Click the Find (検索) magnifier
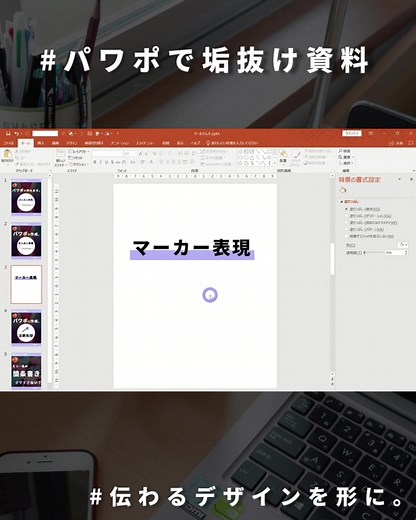 [x=344, y=151]
